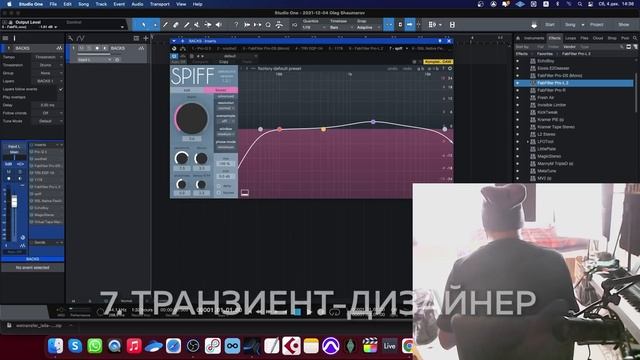Click the boost mode button in SPIFF
Viewport: 640px width, 360px height.
pyautogui.click(x=220, y=90)
